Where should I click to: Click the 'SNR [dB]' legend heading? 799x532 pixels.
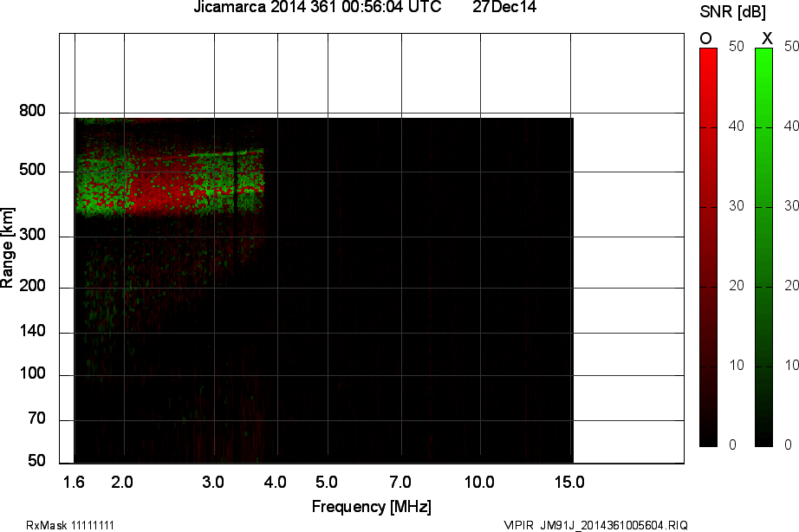pyautogui.click(x=732, y=12)
